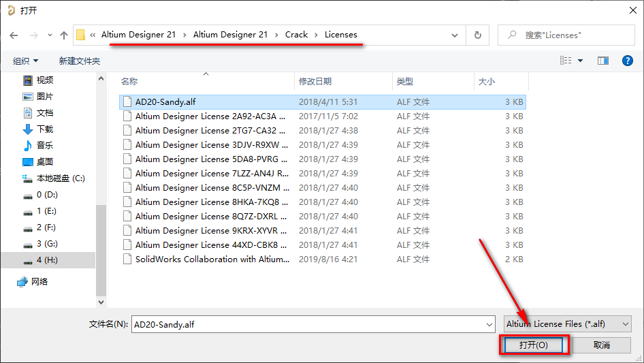Click the navigation pane scroll up arrow

point(101,78)
